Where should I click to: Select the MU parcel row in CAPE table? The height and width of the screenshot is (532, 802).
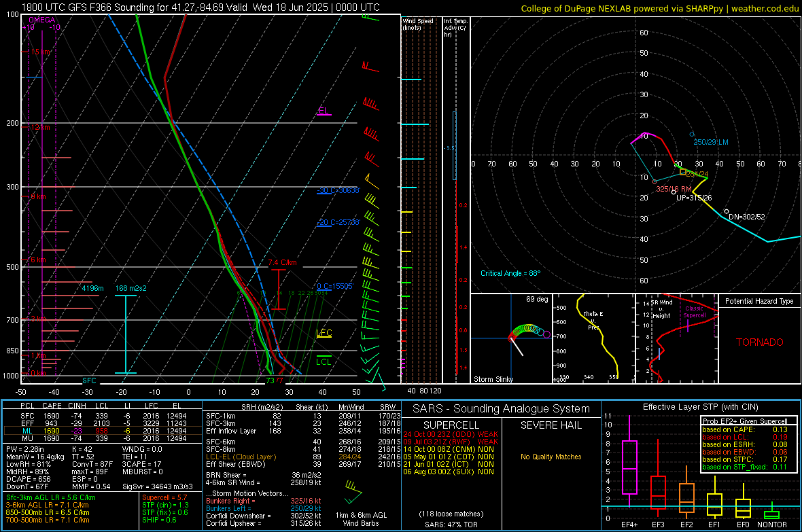click(103, 438)
